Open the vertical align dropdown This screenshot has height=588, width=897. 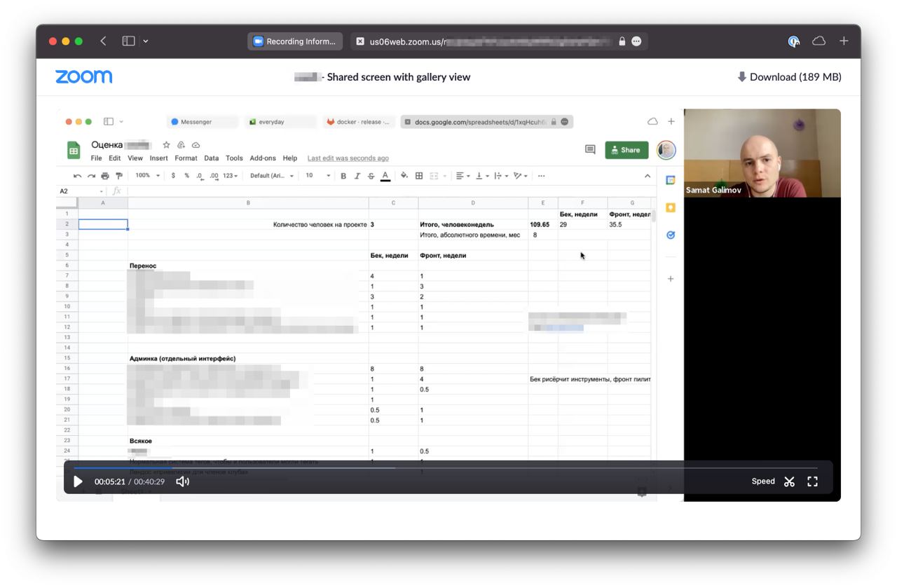pyautogui.click(x=482, y=176)
